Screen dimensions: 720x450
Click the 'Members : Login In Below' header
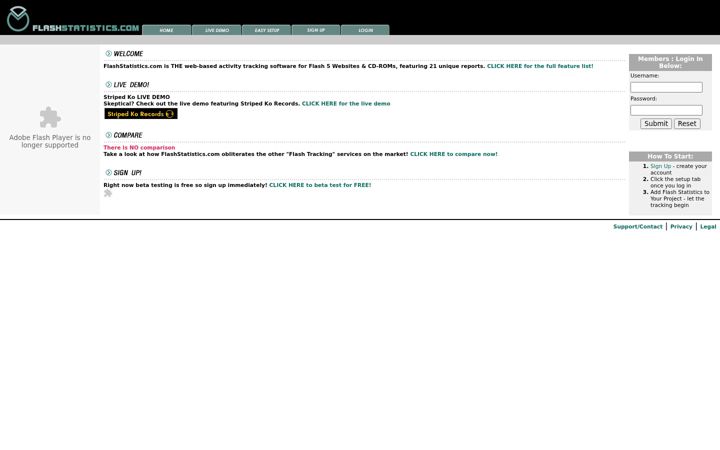point(670,62)
